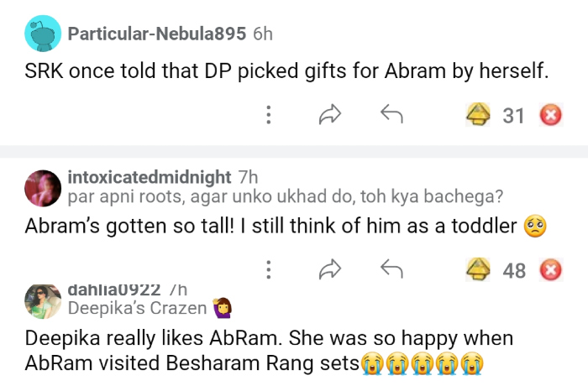This screenshot has height=391, width=588.
Task: Go to intoxicatedmidnight's user profile name
Action: pyautogui.click(x=149, y=177)
